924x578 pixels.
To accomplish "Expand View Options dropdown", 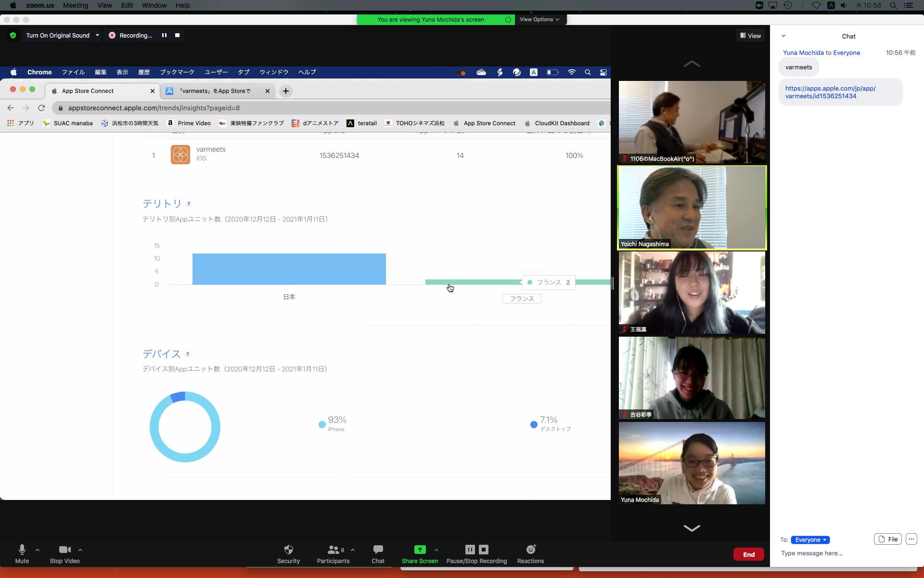I will coord(539,19).
